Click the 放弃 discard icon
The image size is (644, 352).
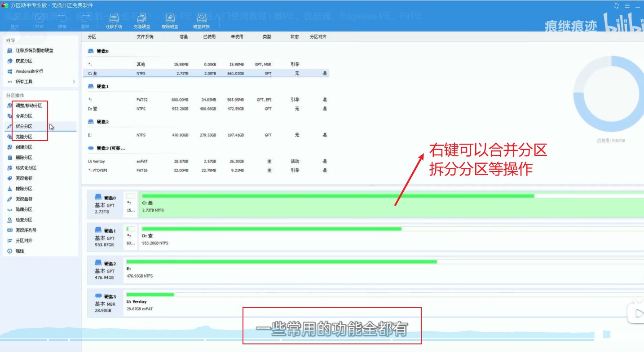pyautogui.click(x=40, y=19)
